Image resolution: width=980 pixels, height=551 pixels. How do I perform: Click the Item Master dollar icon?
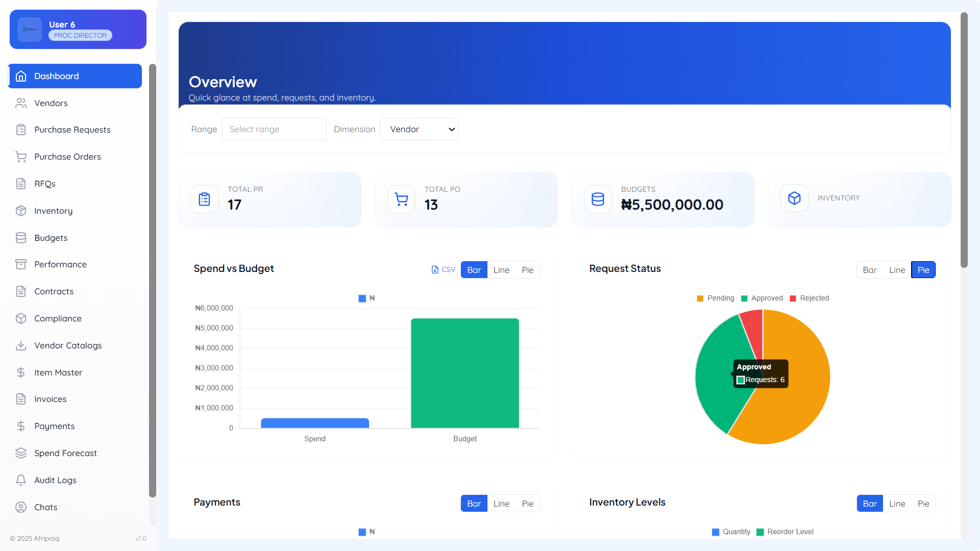click(x=21, y=372)
